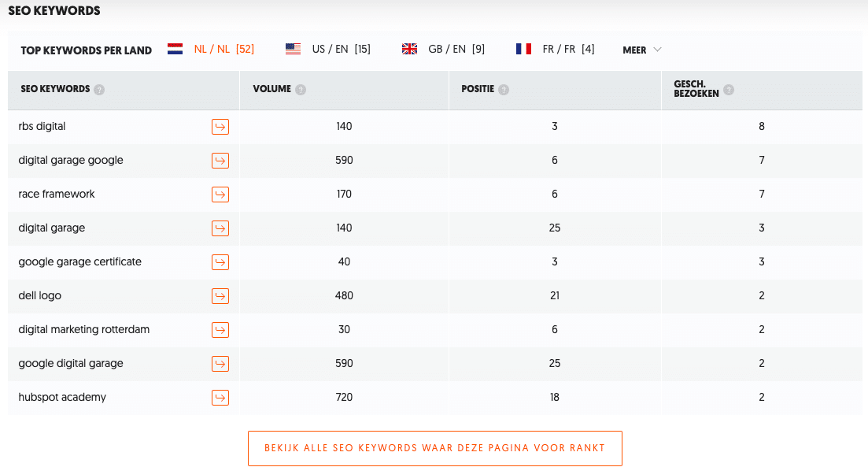Open the arrow icon for hubspot academy

(x=220, y=397)
